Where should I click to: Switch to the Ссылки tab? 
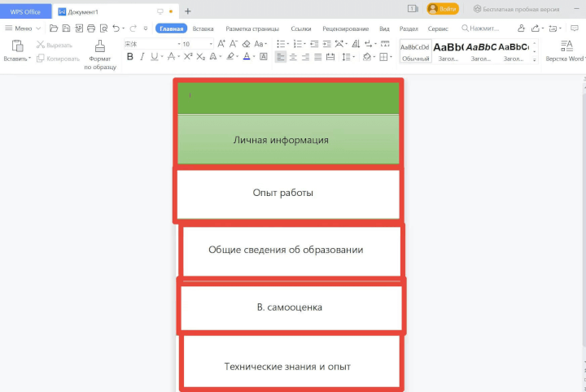coord(301,28)
